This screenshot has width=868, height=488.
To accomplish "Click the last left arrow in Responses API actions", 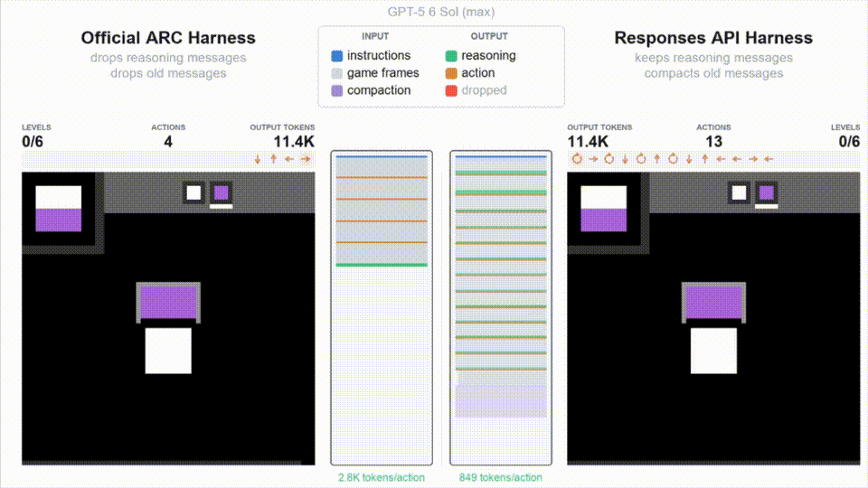I will (x=769, y=159).
